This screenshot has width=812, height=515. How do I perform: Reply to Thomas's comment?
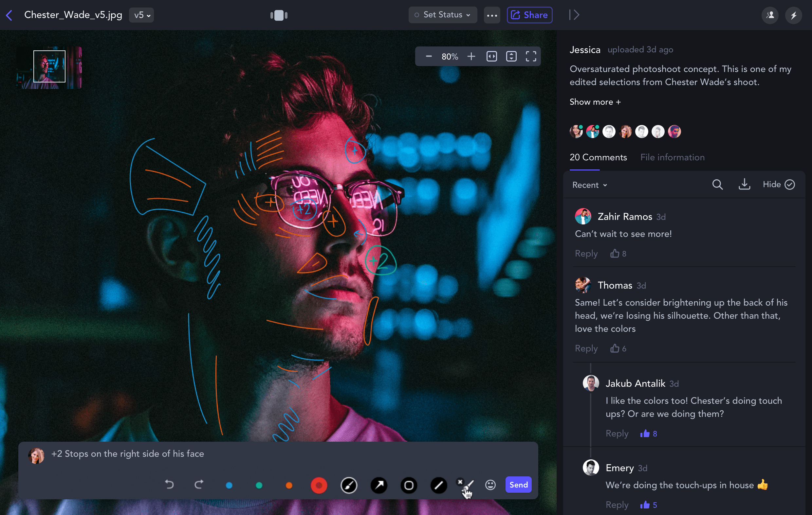click(x=586, y=348)
